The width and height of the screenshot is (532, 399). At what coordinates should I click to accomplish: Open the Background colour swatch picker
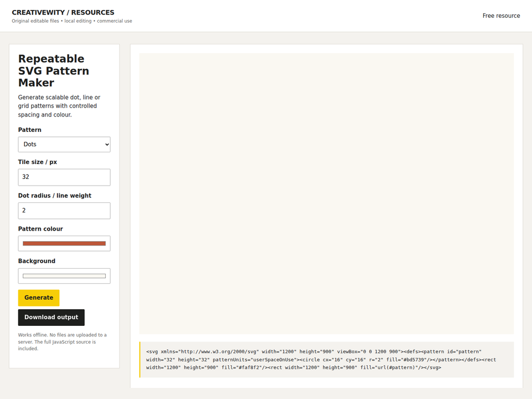tap(64, 276)
